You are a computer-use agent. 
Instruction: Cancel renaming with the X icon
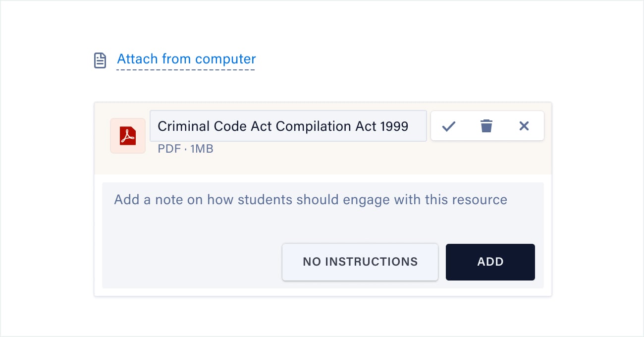524,126
